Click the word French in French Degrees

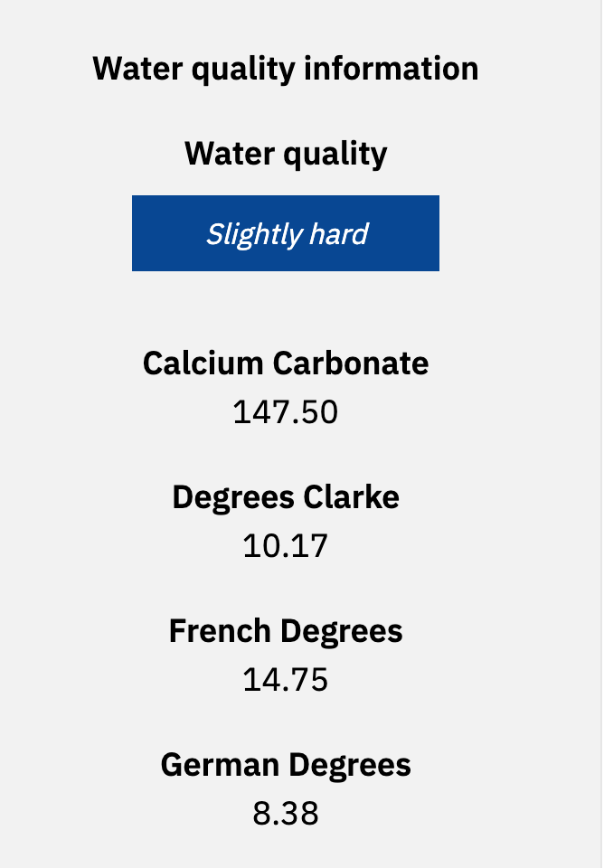pos(220,632)
